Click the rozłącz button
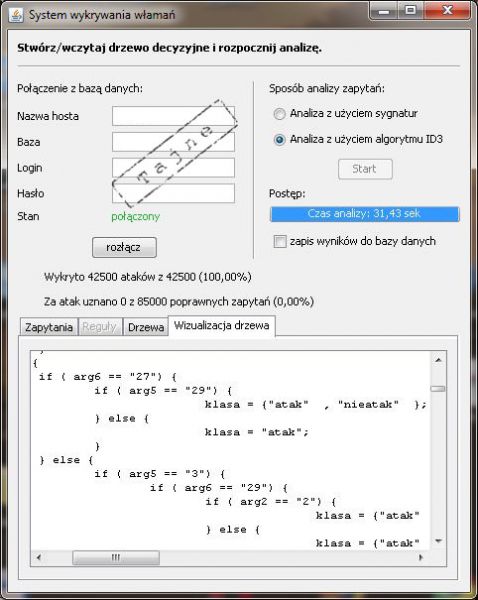The width and height of the screenshot is (478, 600). pos(124,247)
